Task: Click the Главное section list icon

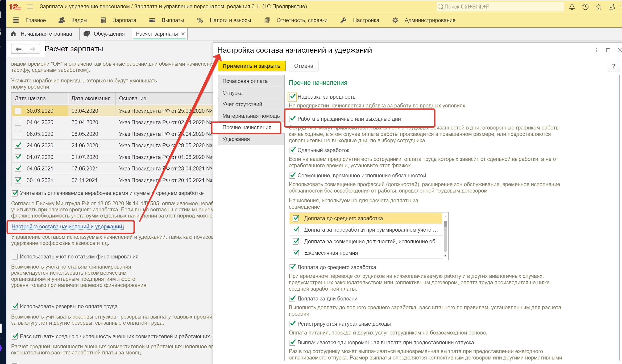Action: tap(16, 20)
